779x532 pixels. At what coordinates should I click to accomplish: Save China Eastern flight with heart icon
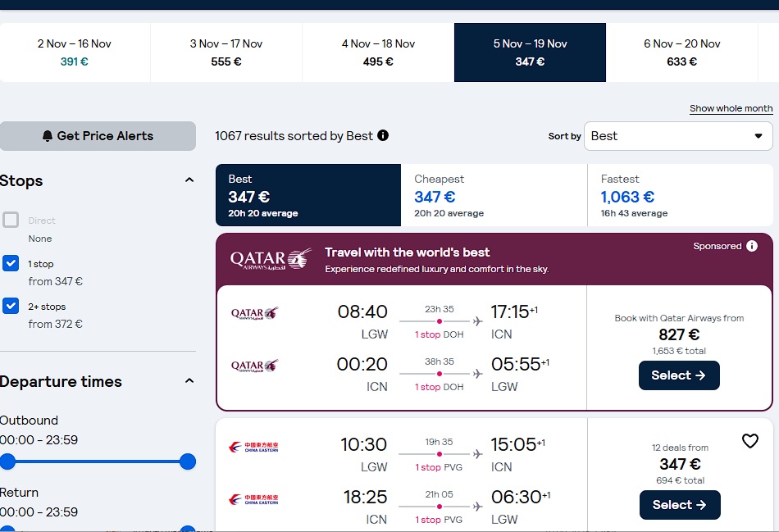[749, 441]
